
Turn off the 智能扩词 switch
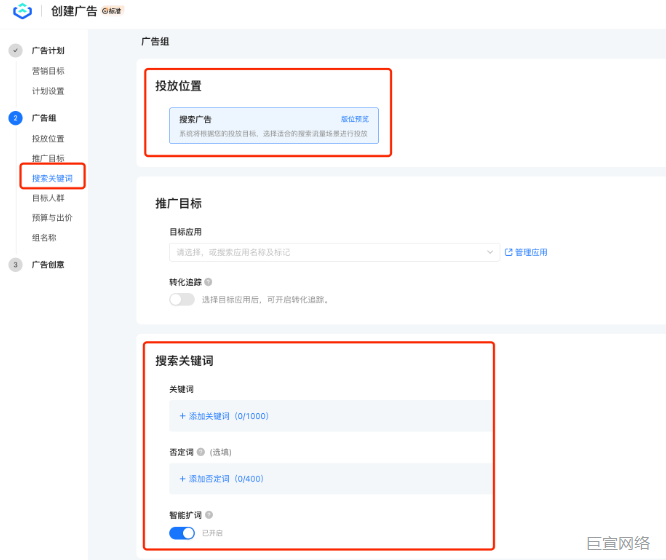(182, 533)
